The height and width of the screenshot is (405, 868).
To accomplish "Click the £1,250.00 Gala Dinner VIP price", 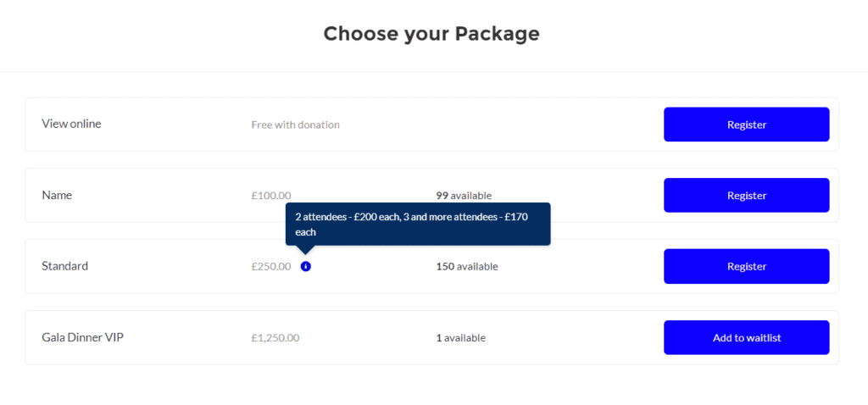I will tap(275, 338).
